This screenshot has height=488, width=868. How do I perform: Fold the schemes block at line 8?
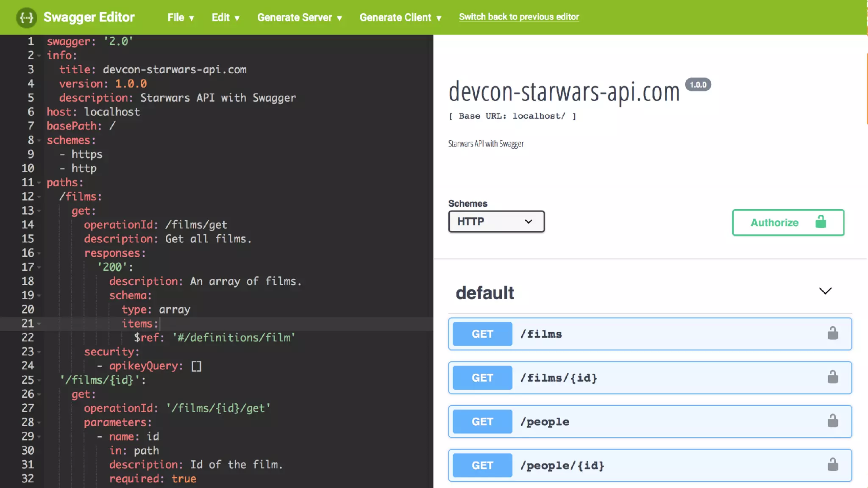click(39, 141)
